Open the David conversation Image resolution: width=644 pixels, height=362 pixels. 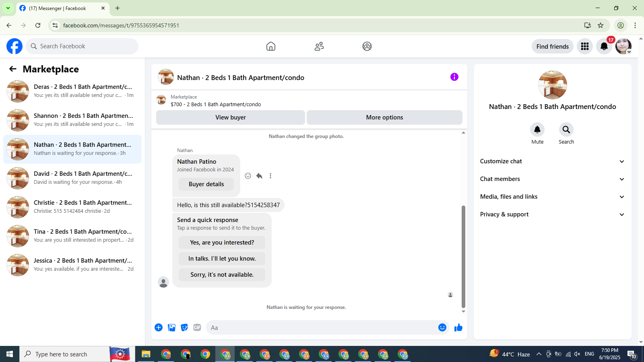72,178
